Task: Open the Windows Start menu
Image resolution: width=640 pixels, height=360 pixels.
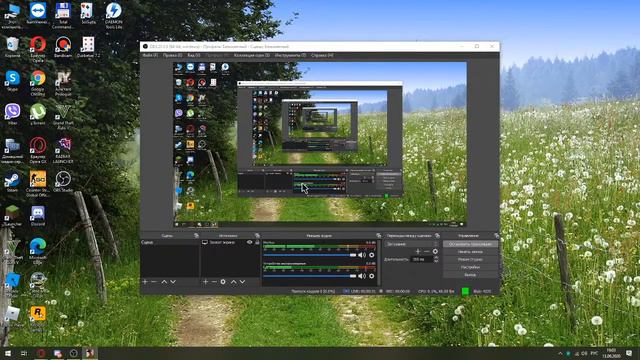Action: tap(7, 353)
